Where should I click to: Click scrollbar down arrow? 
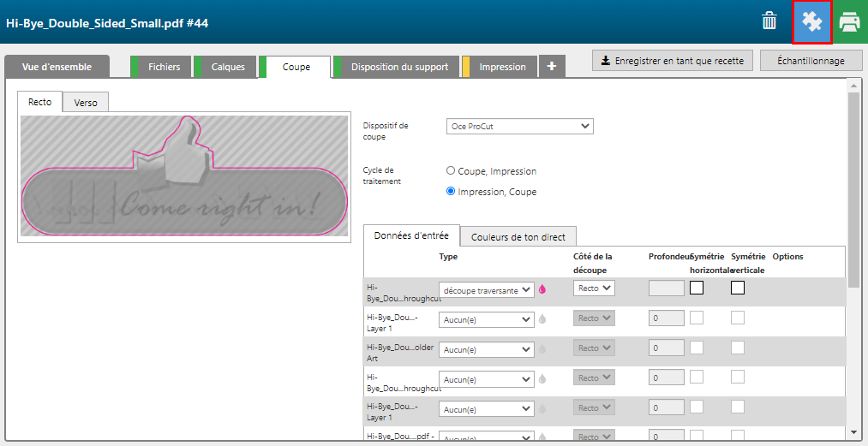tap(853, 432)
